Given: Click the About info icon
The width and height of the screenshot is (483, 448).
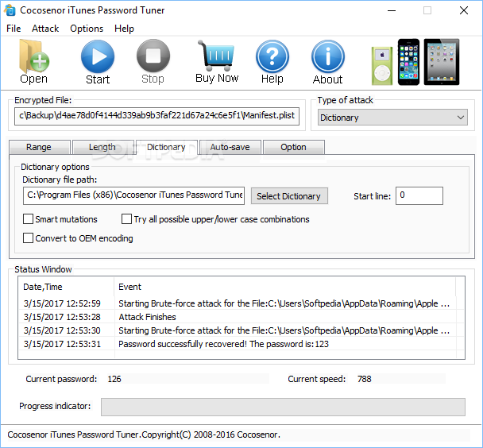Looking at the screenshot, I should (x=328, y=56).
